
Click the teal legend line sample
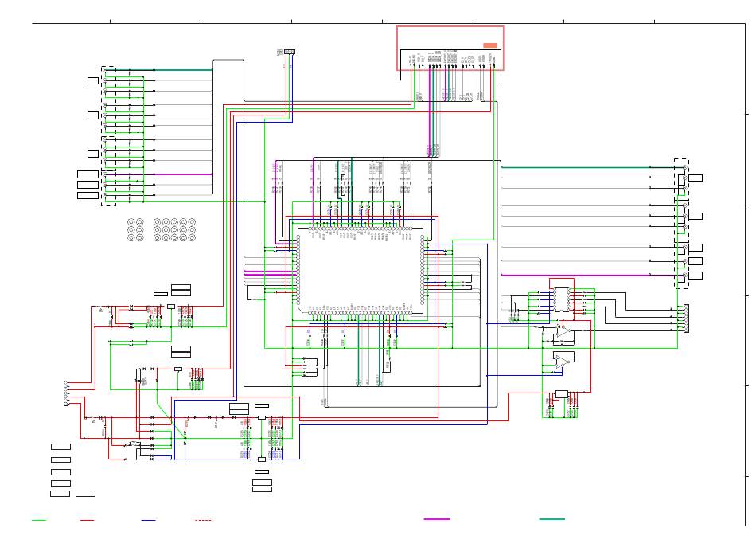coord(552,519)
